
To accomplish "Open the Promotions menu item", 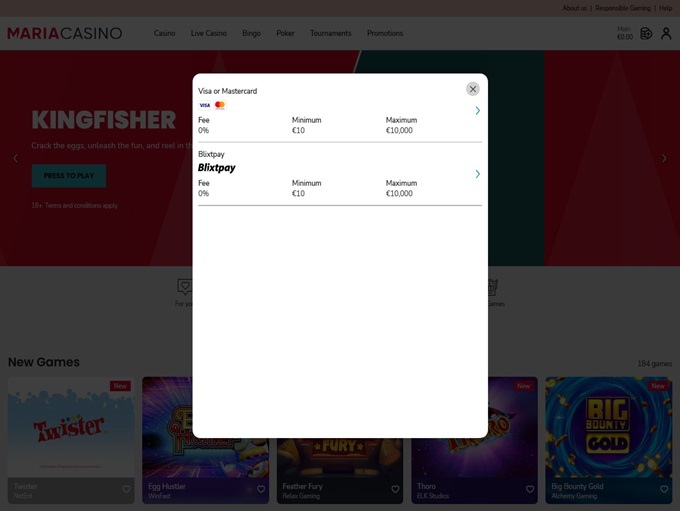I will (385, 33).
